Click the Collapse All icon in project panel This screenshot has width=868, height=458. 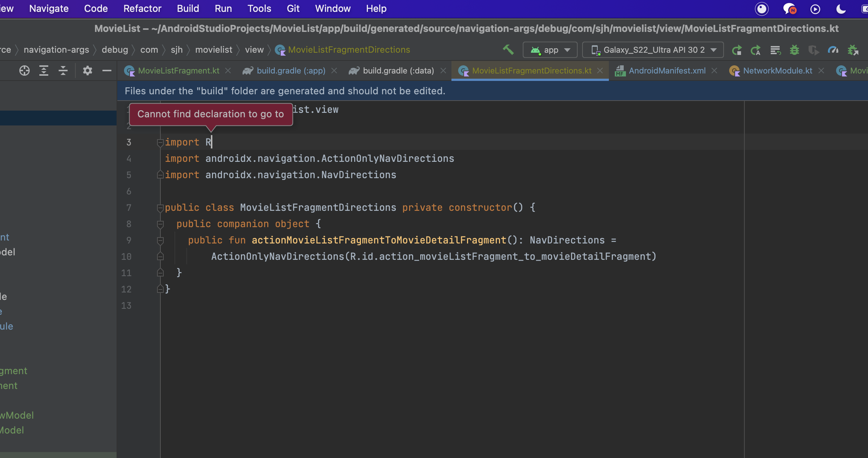click(x=63, y=71)
